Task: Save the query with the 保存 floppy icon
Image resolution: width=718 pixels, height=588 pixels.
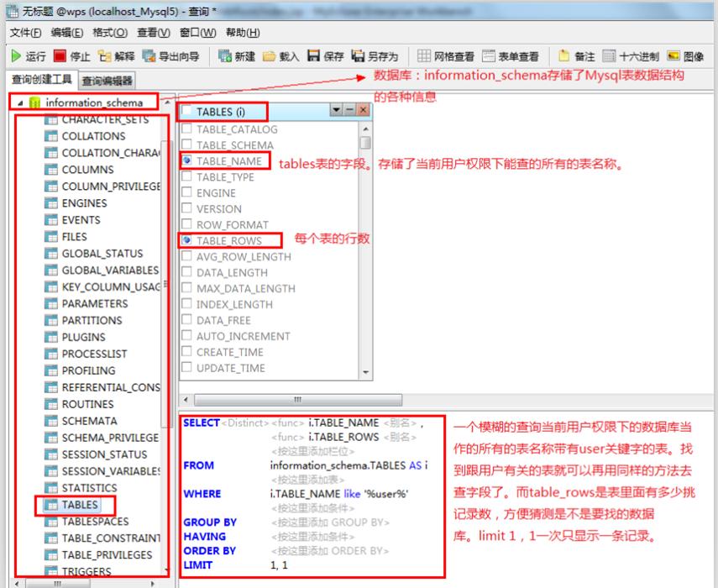Action: 314,56
